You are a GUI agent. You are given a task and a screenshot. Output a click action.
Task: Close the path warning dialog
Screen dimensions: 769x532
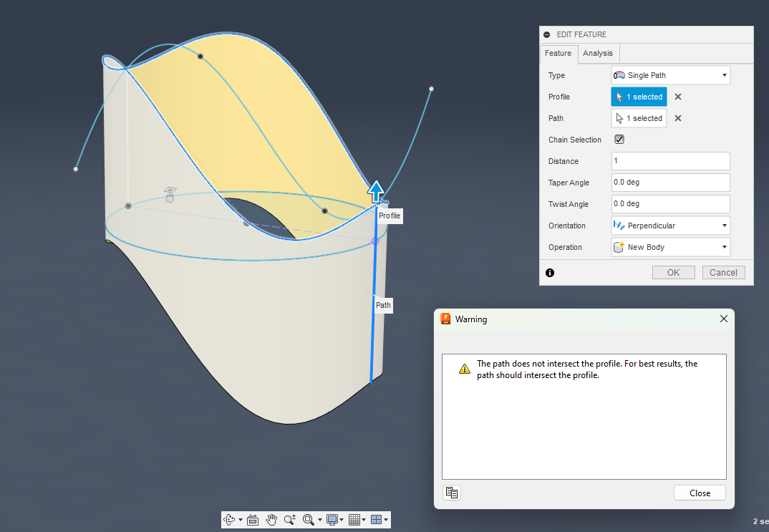point(699,493)
